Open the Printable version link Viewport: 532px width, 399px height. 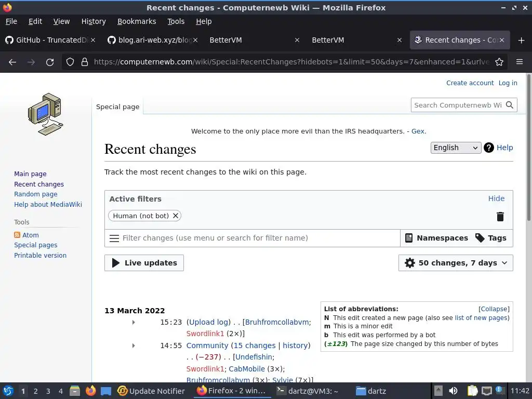40,256
